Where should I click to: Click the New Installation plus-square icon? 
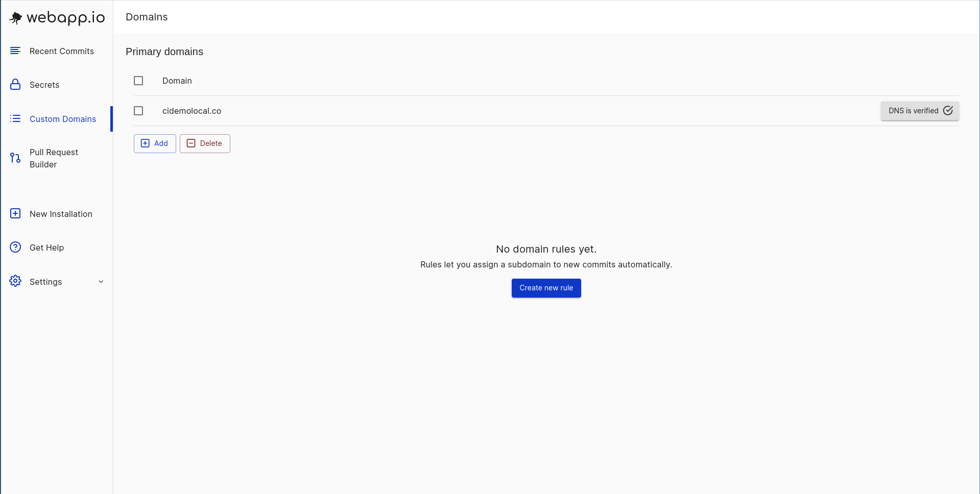click(15, 213)
